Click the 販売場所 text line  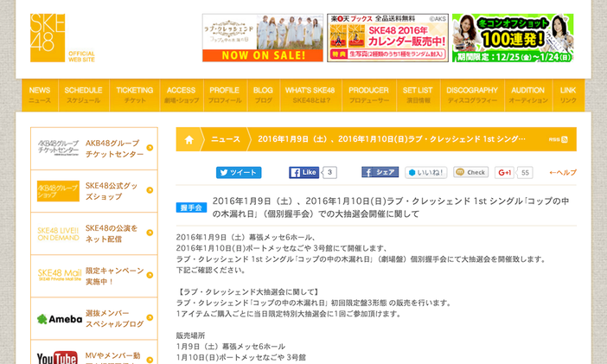coord(190,335)
